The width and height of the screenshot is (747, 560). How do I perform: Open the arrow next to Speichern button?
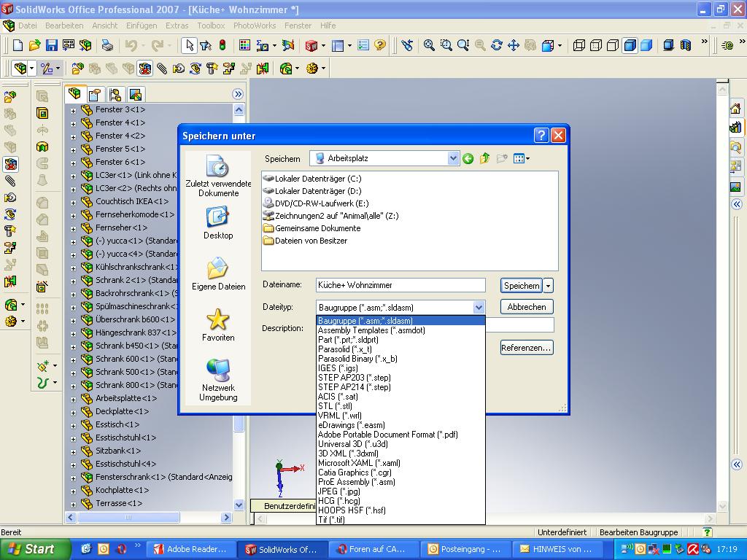549,286
